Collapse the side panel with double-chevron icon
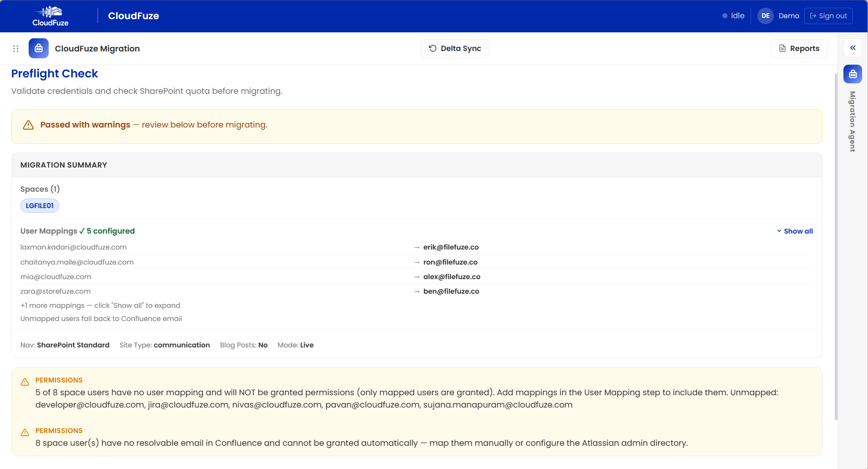The image size is (868, 469). pos(853,48)
